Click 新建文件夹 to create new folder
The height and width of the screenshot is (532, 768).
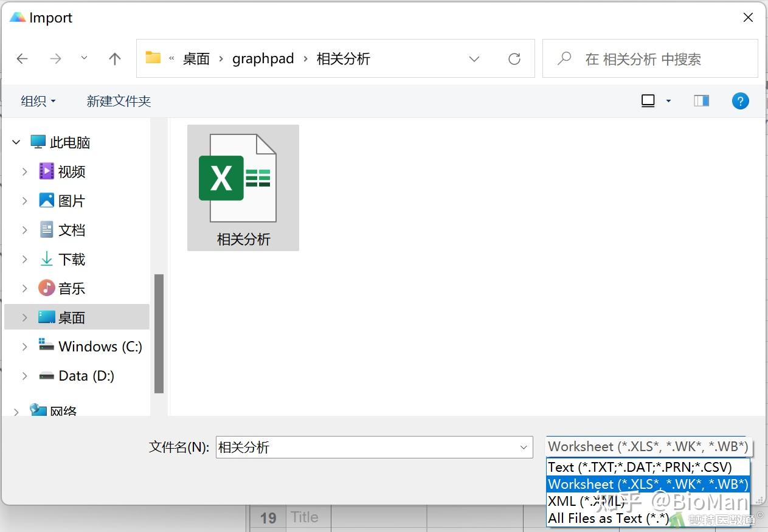(118, 101)
